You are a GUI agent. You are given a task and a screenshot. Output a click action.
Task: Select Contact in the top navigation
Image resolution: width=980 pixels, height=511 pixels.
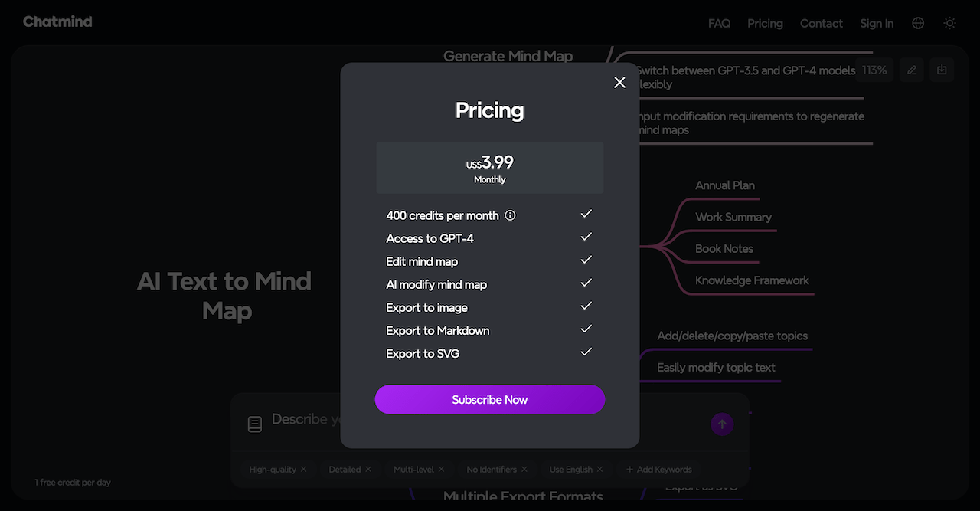coord(821,23)
